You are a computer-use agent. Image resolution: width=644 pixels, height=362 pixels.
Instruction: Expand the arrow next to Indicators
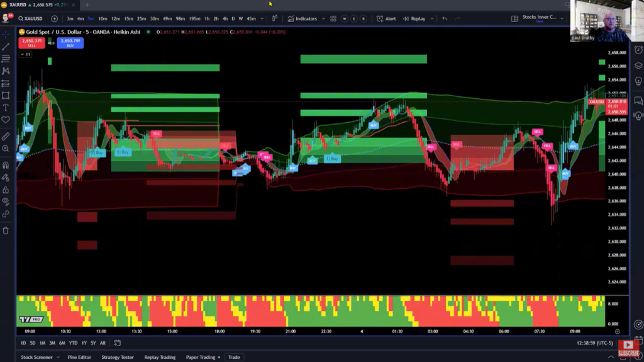pos(324,18)
